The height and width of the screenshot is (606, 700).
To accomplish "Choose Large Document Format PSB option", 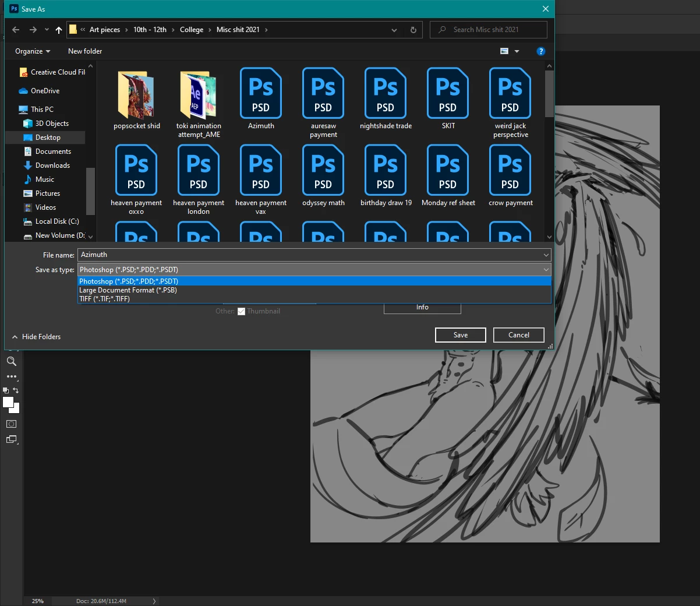I will 314,290.
